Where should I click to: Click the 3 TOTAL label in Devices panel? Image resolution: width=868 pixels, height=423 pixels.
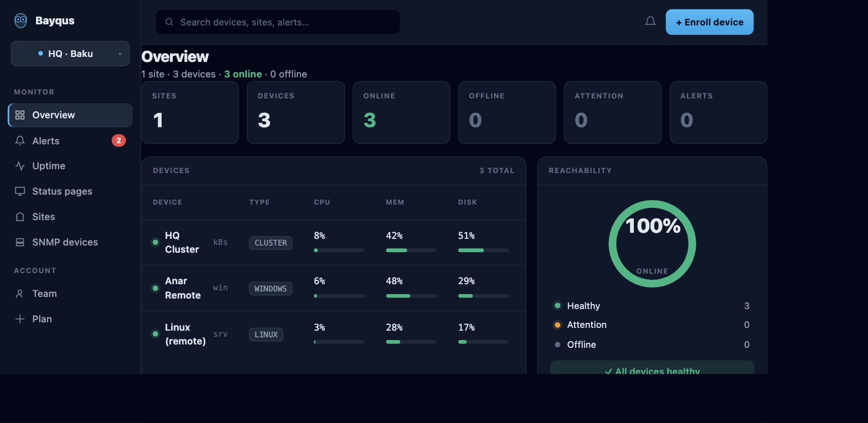click(x=497, y=170)
